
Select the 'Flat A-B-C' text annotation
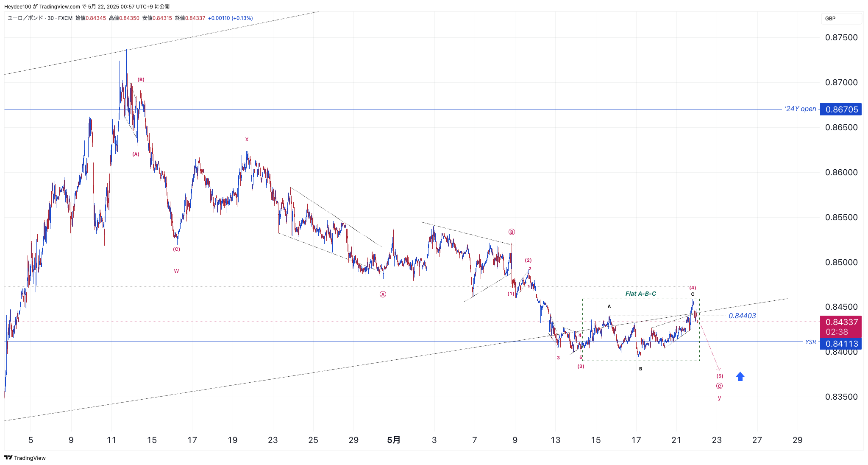(640, 294)
